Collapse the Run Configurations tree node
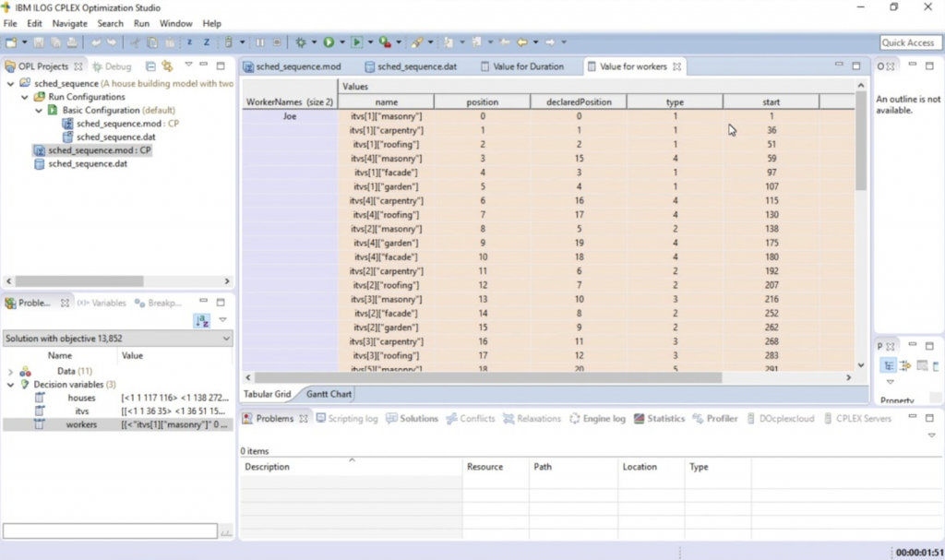The height and width of the screenshot is (560, 945). pos(25,97)
